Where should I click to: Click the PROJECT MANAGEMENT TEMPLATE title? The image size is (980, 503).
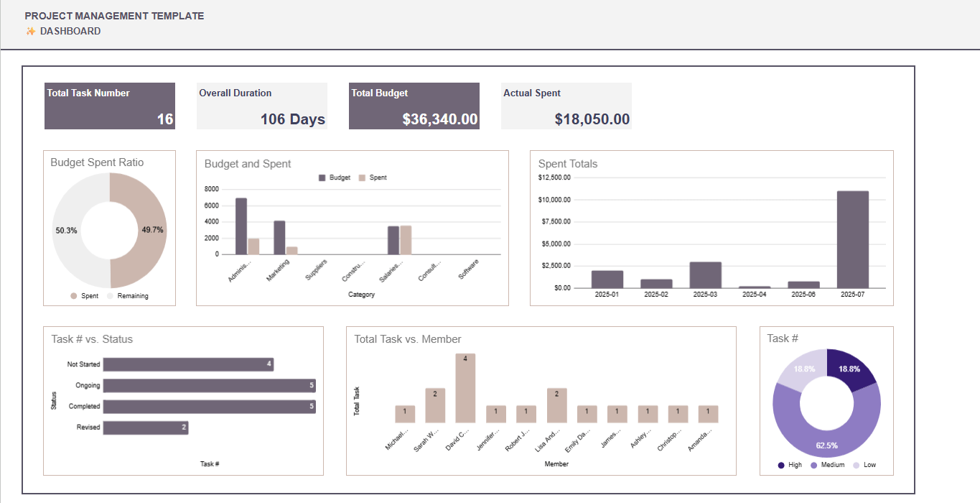point(115,15)
